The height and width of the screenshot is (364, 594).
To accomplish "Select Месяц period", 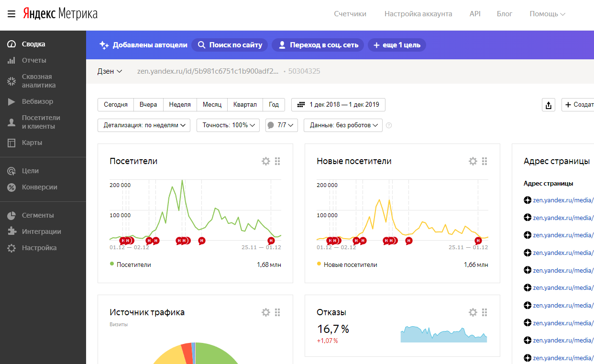I will [212, 105].
